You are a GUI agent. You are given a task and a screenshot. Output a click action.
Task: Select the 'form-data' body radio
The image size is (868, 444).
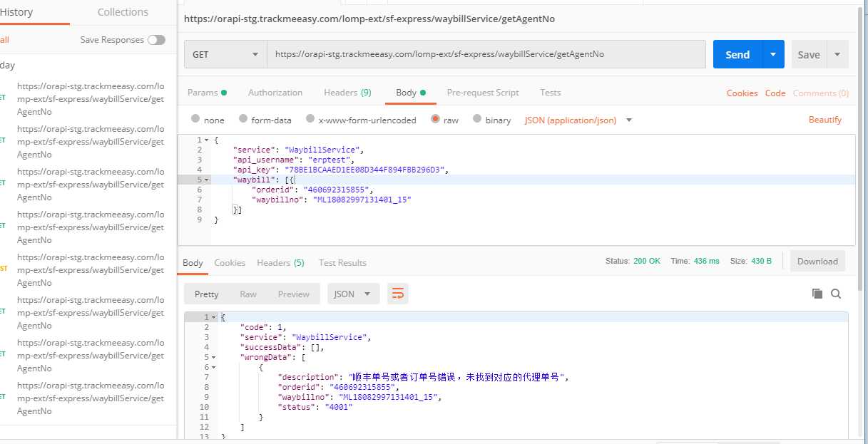click(x=243, y=119)
